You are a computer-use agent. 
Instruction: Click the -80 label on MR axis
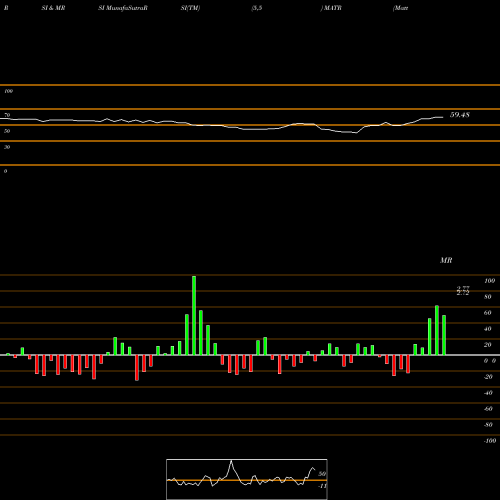[488, 425]
